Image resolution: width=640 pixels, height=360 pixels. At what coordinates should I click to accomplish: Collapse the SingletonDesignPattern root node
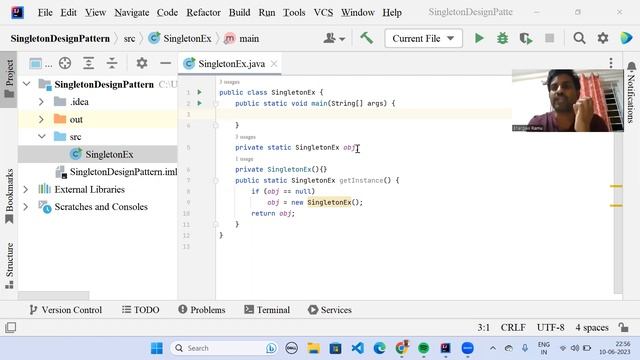click(27, 84)
